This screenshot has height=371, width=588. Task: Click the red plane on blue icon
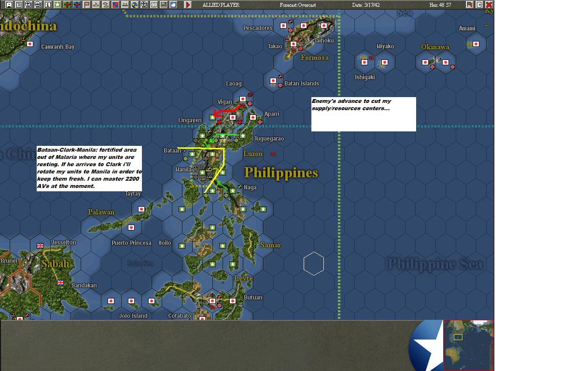(x=77, y=4)
